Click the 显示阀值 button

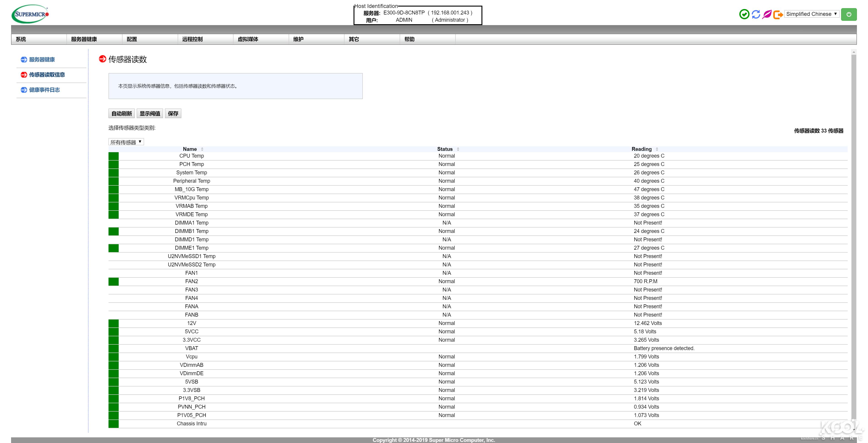pyautogui.click(x=150, y=114)
